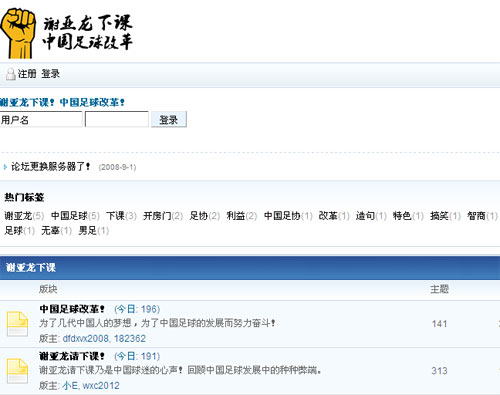Click folder icon for 中国足球改革 board
This screenshot has height=395, width=500.
(x=17, y=323)
